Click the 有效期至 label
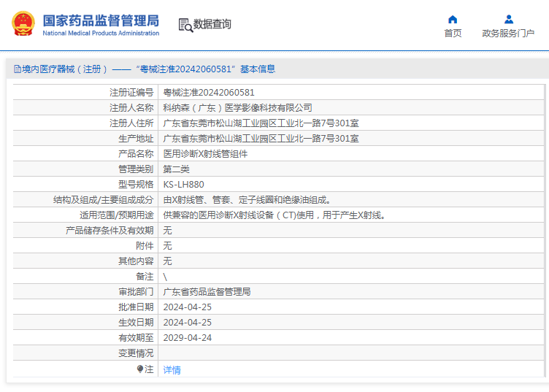Viewport: 549px width, 392px height. [x=136, y=338]
